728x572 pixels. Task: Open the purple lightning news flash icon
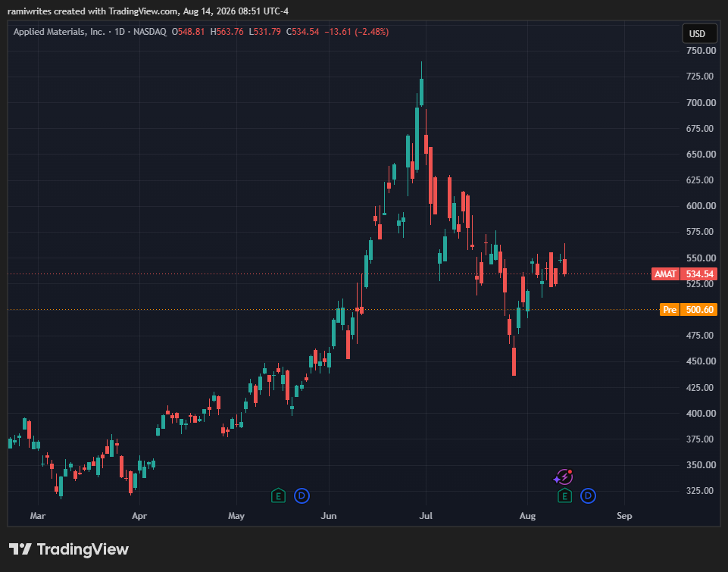564,477
